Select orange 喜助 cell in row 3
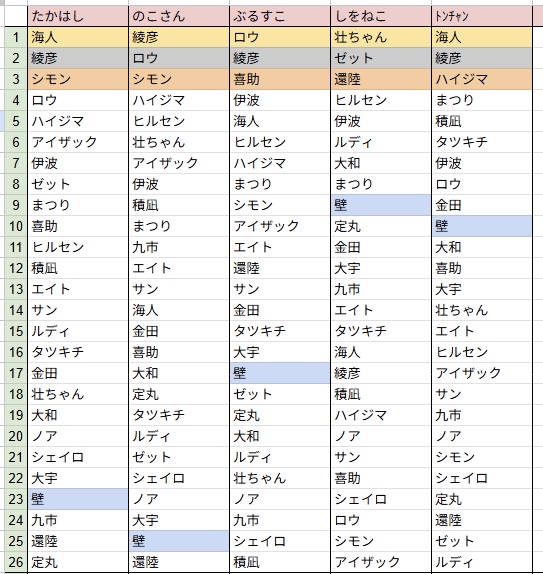543x574 pixels. 280,79
